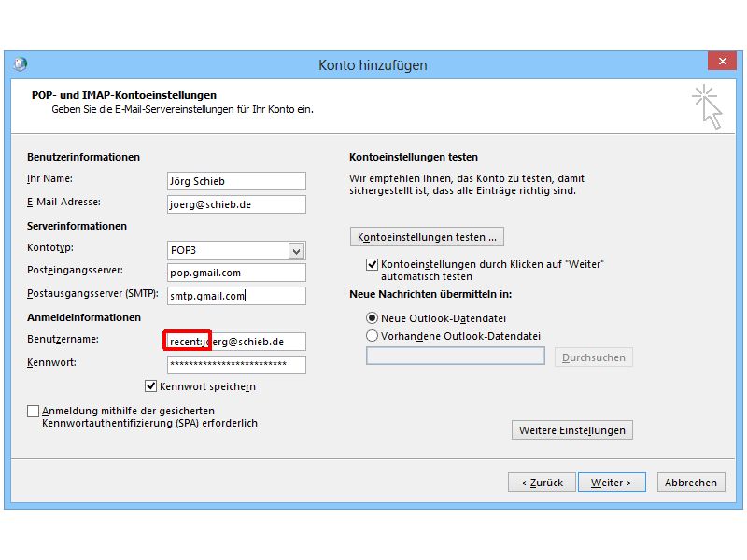Toggle automatic account test on Weiter checkbox
This screenshot has width=747, height=560.
click(372, 264)
